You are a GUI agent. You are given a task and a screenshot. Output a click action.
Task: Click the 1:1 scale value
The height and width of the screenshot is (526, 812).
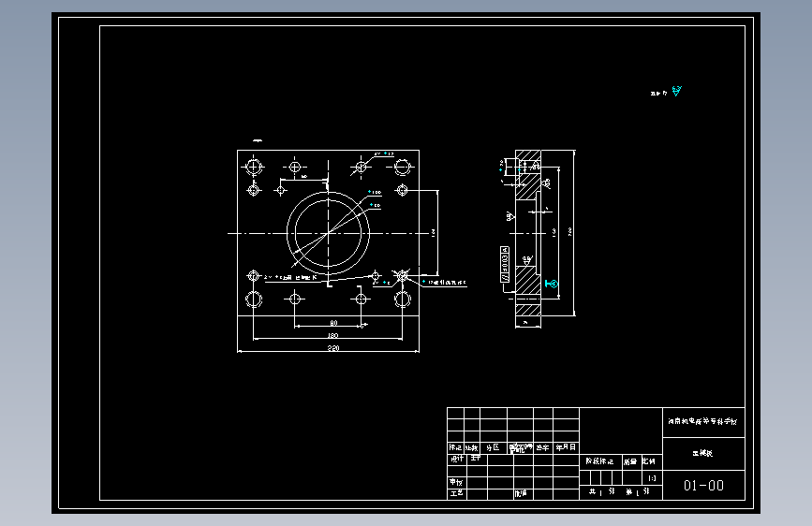pyautogui.click(x=652, y=478)
